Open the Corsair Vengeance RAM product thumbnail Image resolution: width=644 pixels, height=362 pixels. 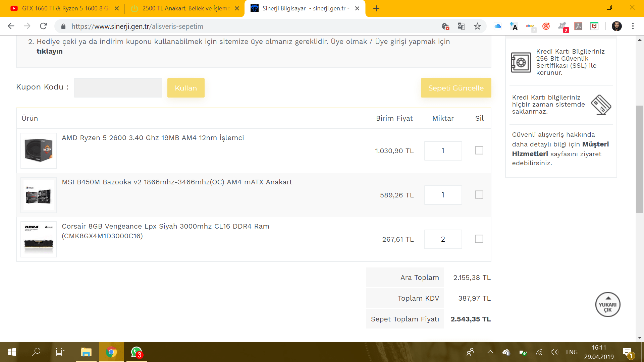point(39,239)
